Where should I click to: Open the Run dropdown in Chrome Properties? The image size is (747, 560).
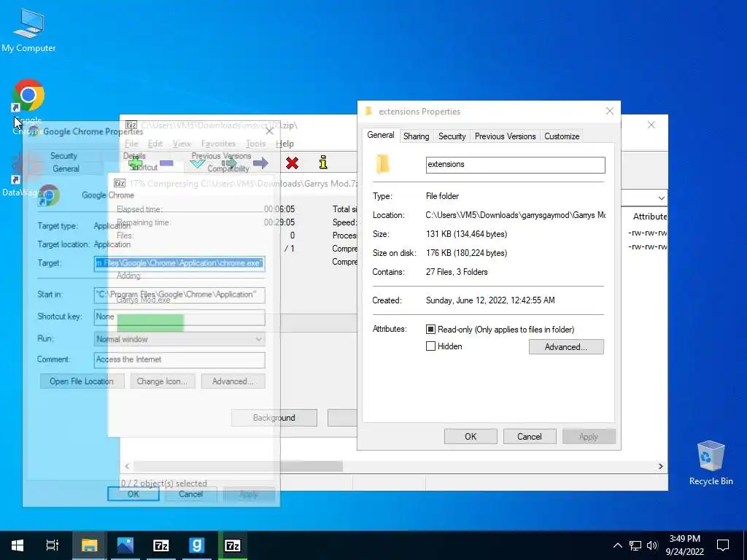coord(258,339)
